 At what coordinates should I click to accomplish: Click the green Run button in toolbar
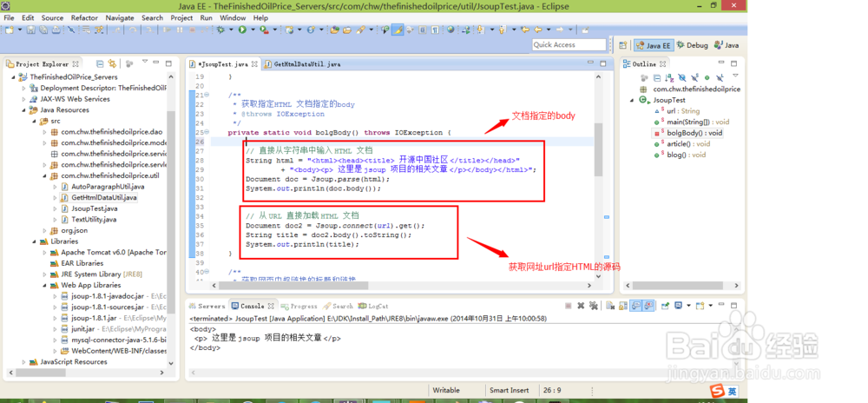242,30
